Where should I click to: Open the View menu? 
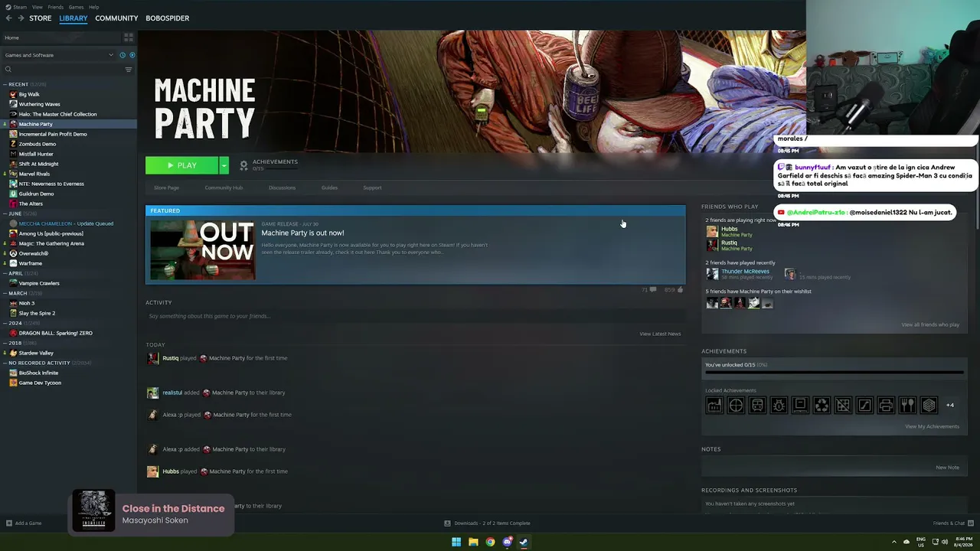tap(38, 7)
